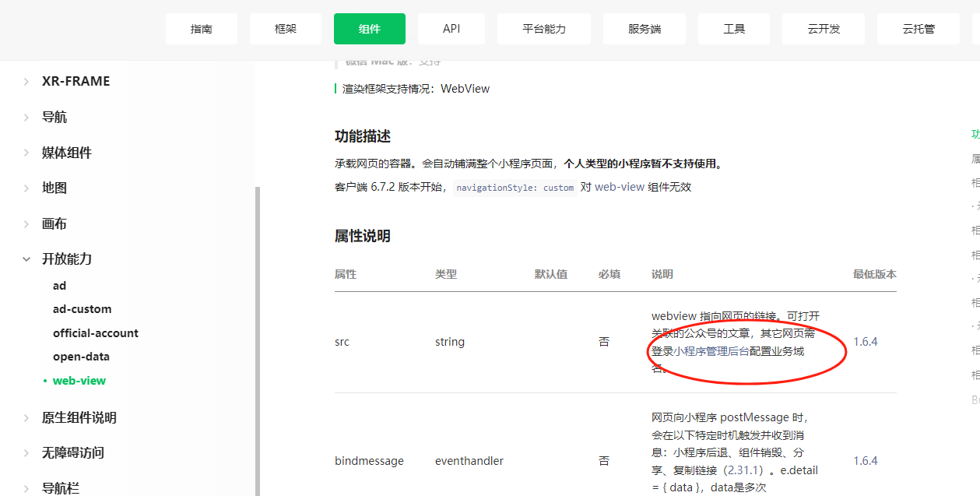Expand the 无障碍访问 section chevron

(26, 452)
